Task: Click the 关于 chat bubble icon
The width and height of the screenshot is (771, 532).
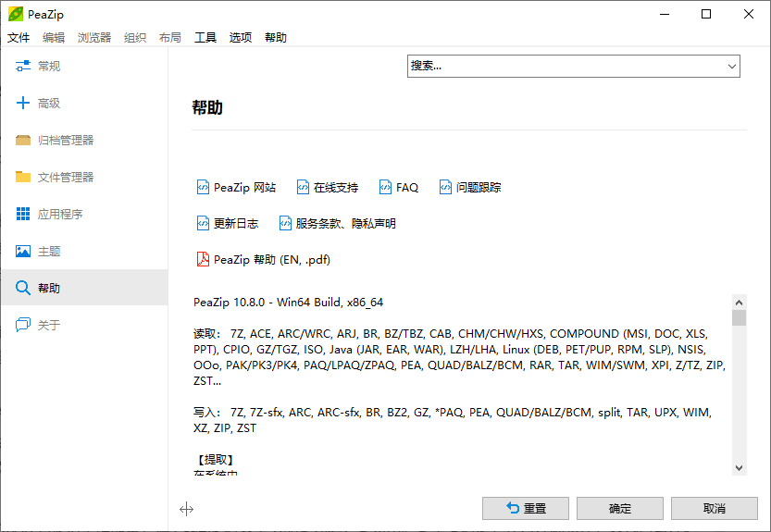Action: pos(22,325)
